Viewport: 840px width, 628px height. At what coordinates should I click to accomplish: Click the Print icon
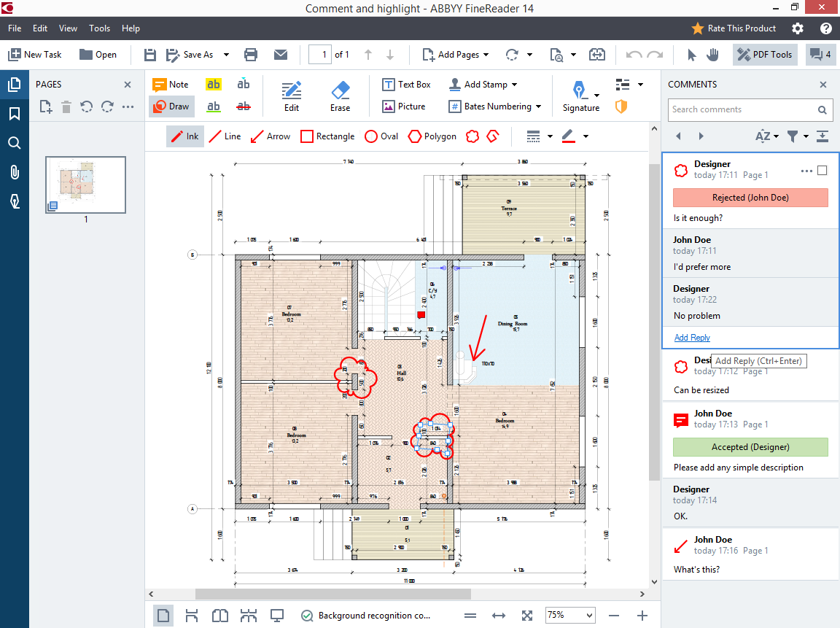[x=250, y=55]
